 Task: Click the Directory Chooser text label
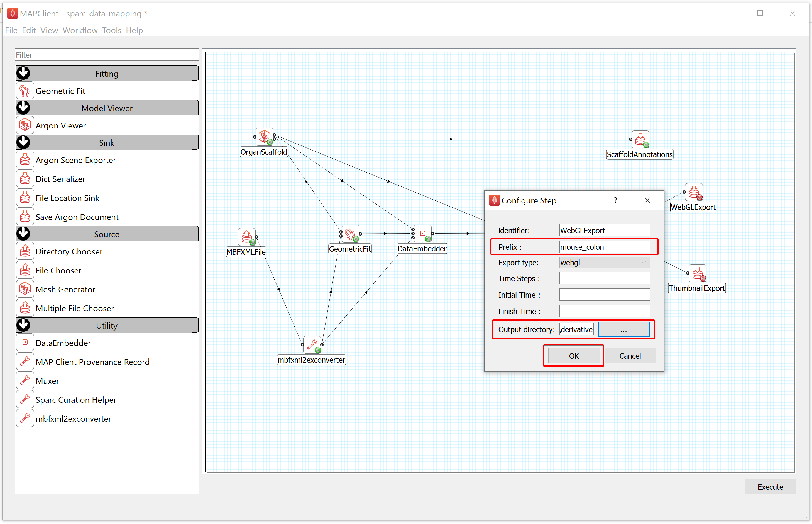click(x=69, y=251)
